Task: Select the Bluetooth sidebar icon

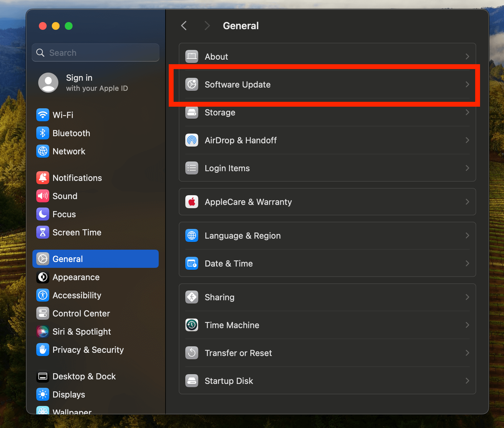Action: pyautogui.click(x=43, y=133)
